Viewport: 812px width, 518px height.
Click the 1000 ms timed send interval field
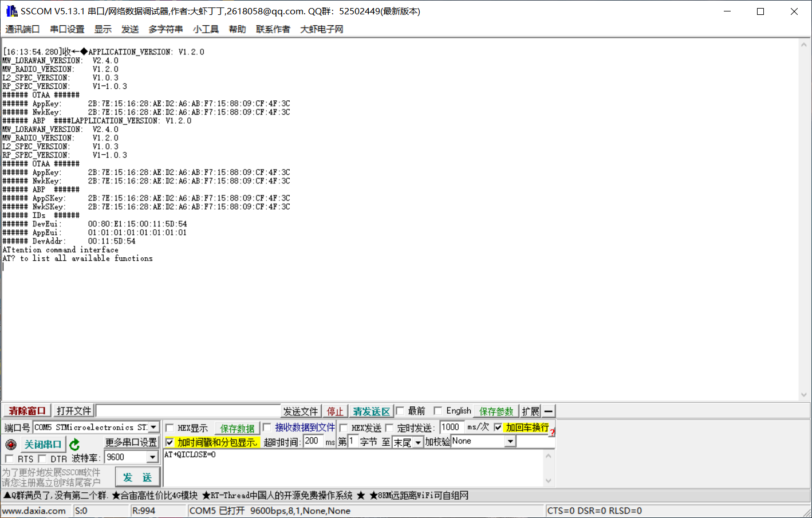click(451, 427)
